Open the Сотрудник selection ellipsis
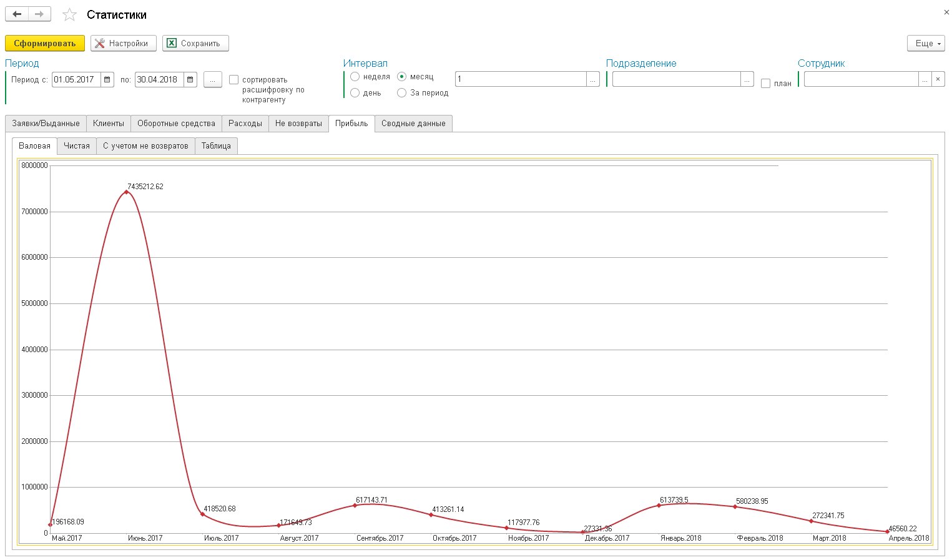952x560 pixels. pyautogui.click(x=925, y=79)
